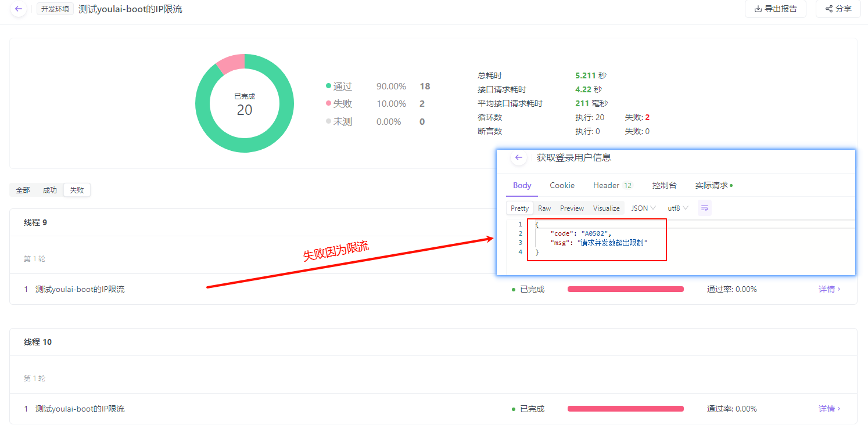Screen dimensions: 868x429
Task: Click the 线程 9 pass-rate progress bar
Action: coord(626,289)
